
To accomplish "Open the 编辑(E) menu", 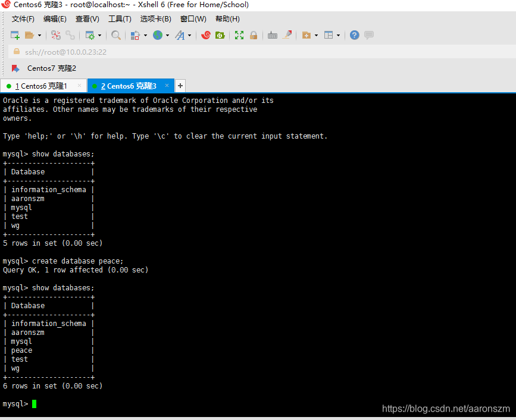I will tap(55, 19).
